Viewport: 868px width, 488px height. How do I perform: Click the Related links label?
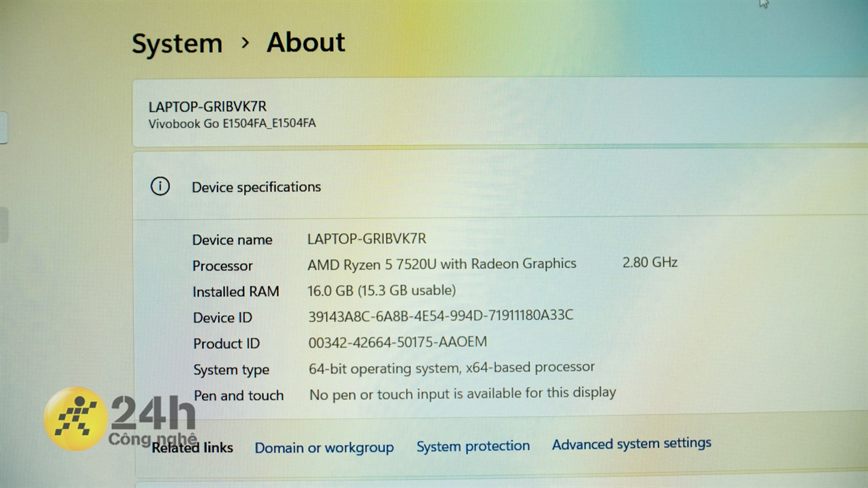[193, 447]
